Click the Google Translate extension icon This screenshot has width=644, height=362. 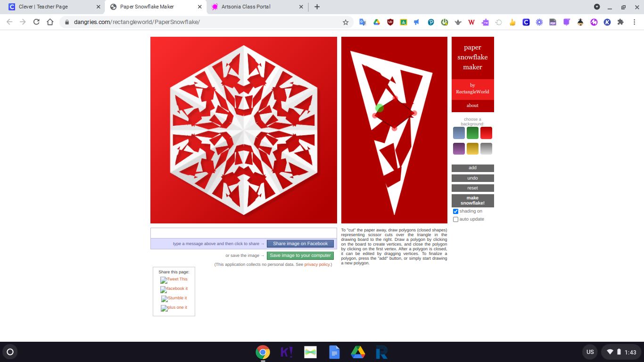[x=363, y=22]
